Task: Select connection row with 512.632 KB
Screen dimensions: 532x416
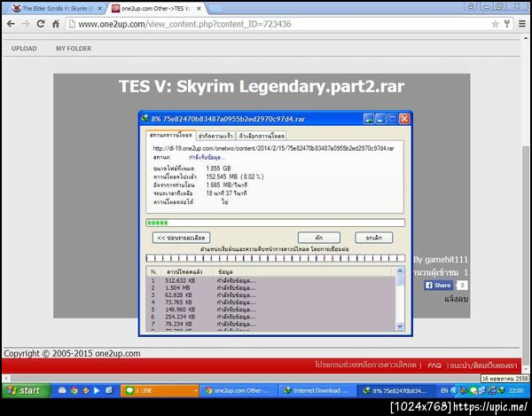Action: (270, 280)
